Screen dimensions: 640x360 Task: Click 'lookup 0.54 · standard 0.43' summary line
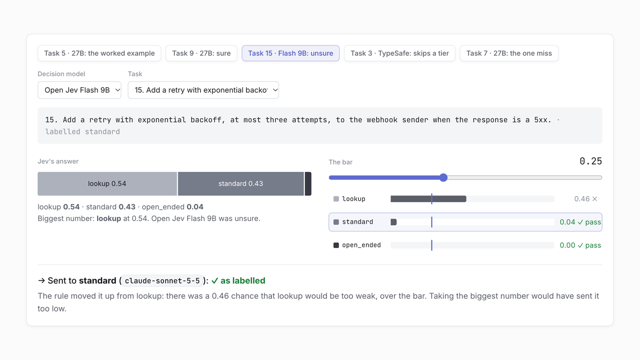[x=120, y=207]
